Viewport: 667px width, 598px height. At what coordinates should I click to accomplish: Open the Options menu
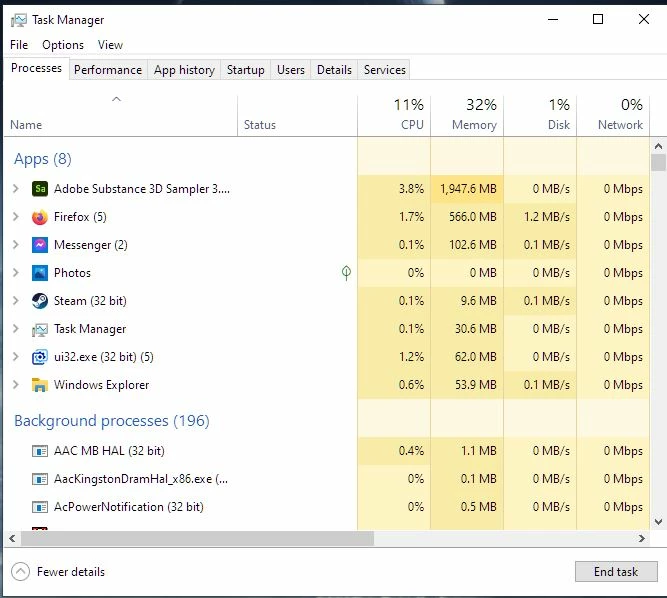(x=63, y=45)
